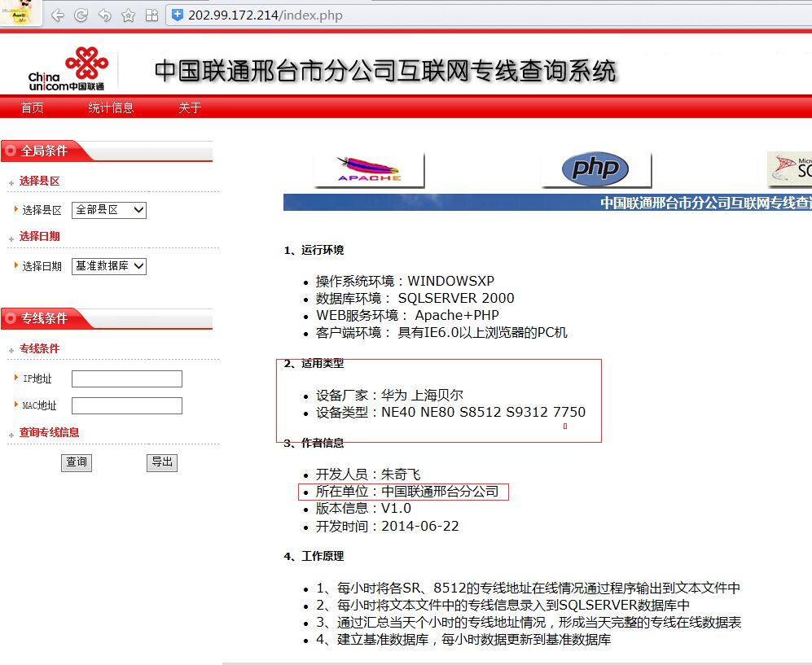This screenshot has width=812, height=665.
Task: Click the 专线条件 panel header icon
Action: coord(11,318)
